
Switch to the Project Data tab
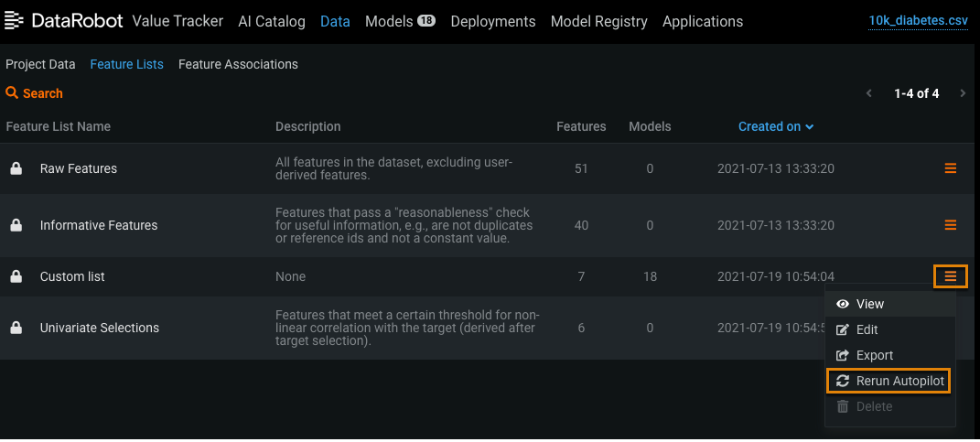[x=40, y=64]
